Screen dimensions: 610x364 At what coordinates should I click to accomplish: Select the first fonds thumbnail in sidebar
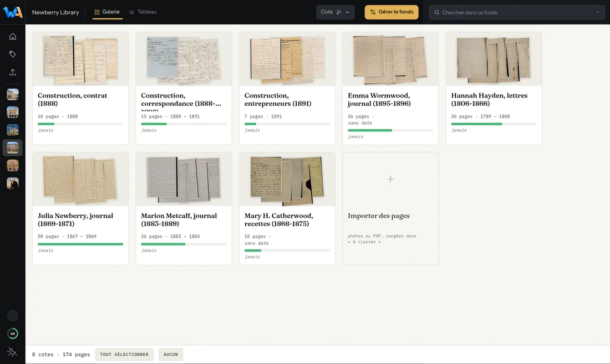pos(12,94)
